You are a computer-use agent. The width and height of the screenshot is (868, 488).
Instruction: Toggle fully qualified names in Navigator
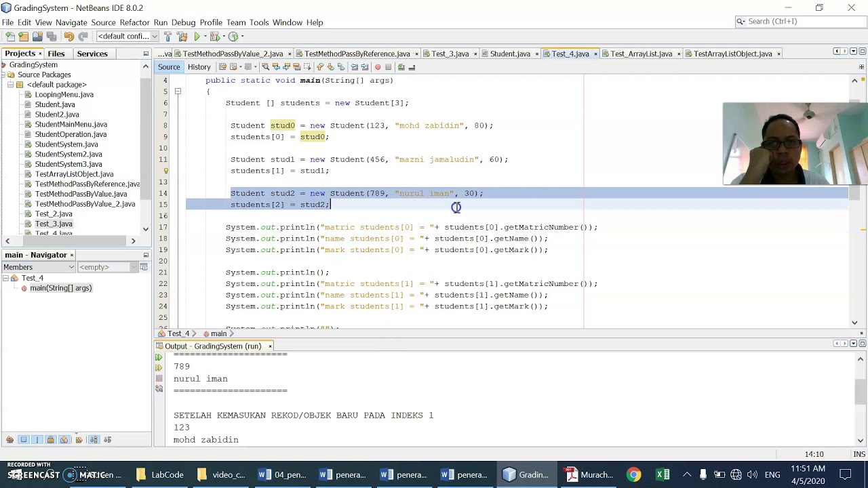[x=79, y=440]
